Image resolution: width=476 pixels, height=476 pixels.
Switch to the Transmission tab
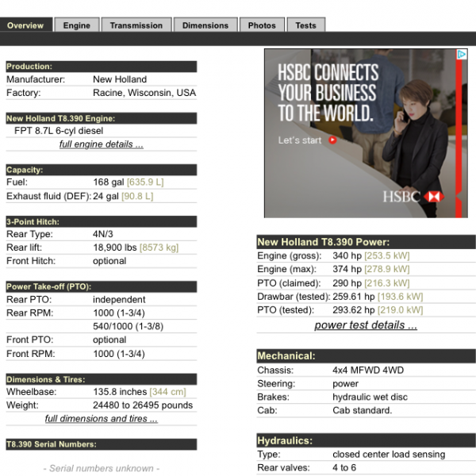[x=136, y=25]
